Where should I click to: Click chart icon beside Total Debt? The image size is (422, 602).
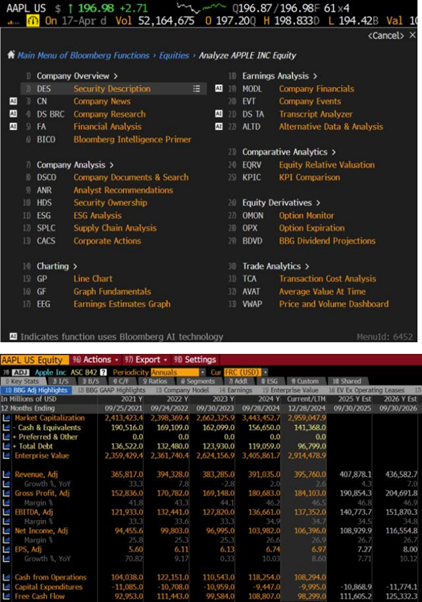pos(6,446)
